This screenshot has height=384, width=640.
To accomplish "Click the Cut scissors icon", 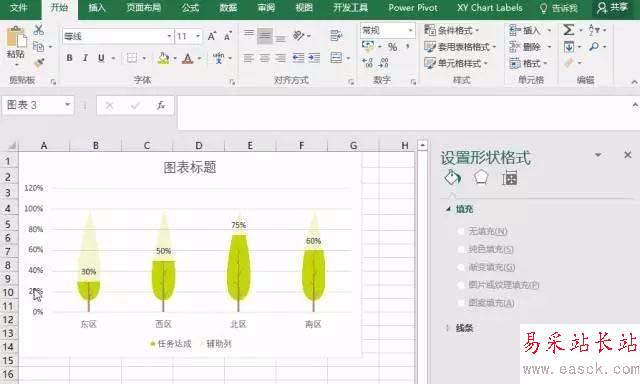I will [39, 30].
